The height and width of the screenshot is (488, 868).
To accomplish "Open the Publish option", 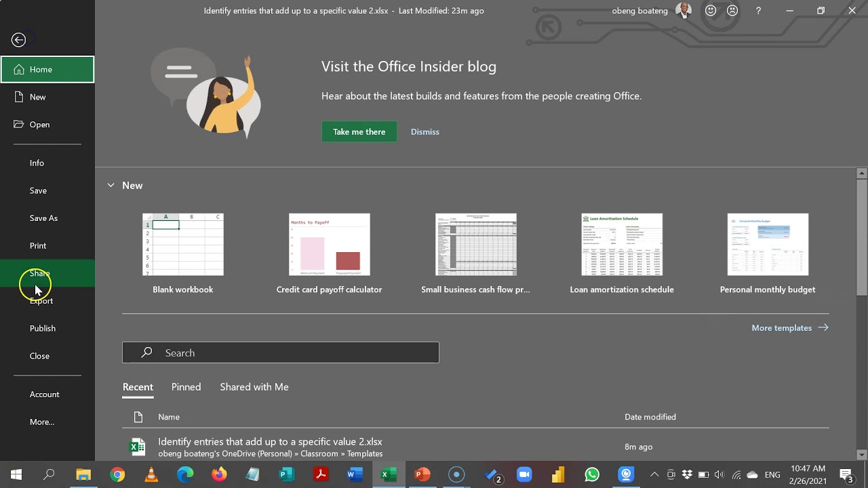I will (47, 328).
